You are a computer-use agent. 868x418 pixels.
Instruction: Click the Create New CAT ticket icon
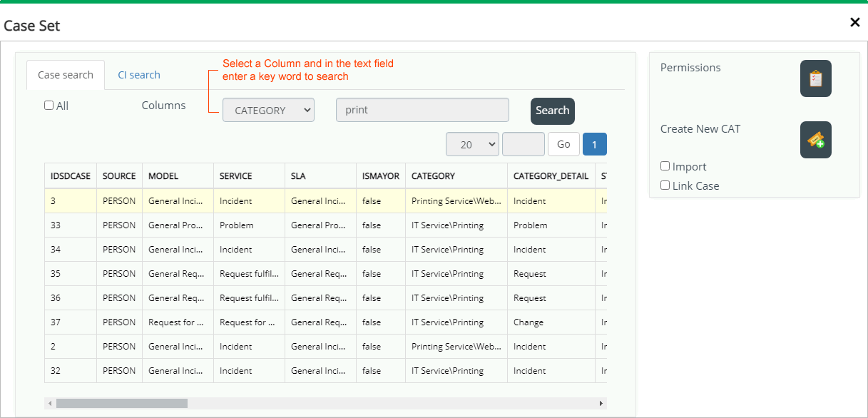tap(816, 140)
